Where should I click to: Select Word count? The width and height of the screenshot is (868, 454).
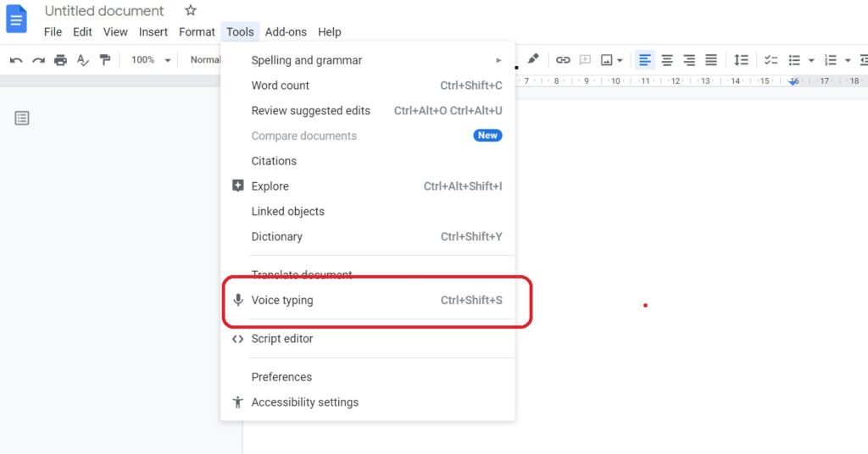click(x=368, y=86)
